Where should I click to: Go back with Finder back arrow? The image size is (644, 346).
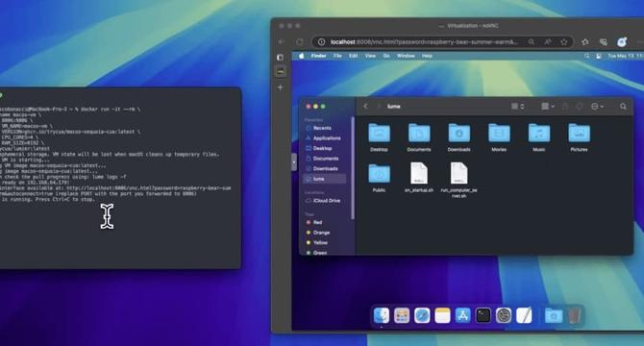point(365,107)
